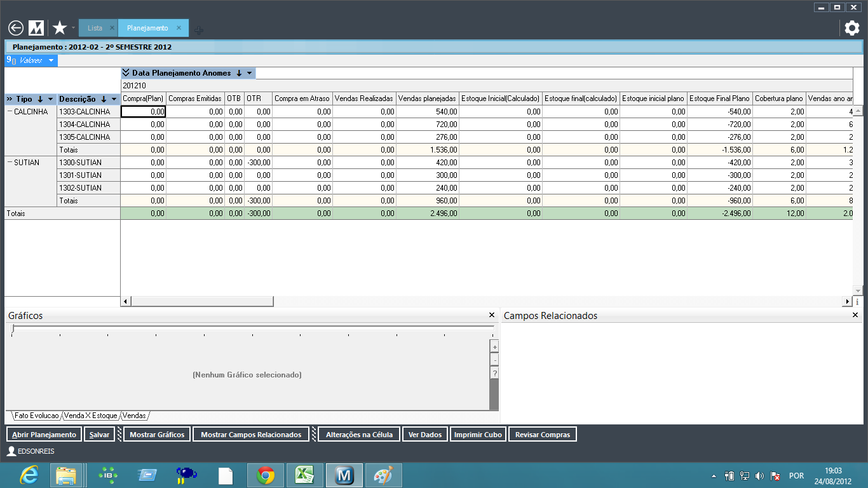The image size is (868, 488).
Task: Open settings gear icon
Action: (x=851, y=28)
